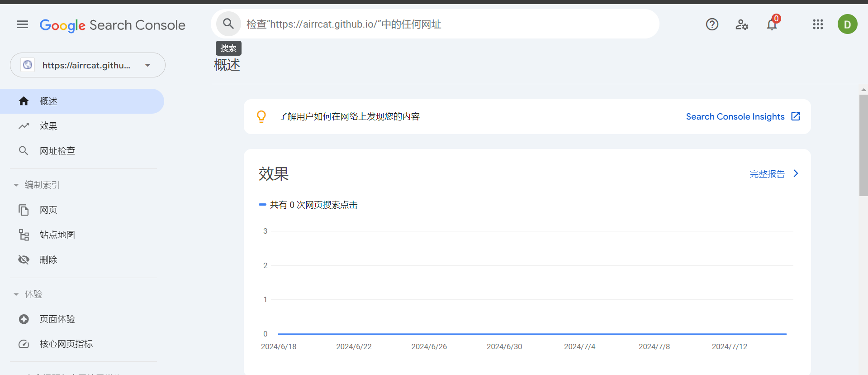Click the lightbulb insights icon
The height and width of the screenshot is (375, 868).
[261, 117]
